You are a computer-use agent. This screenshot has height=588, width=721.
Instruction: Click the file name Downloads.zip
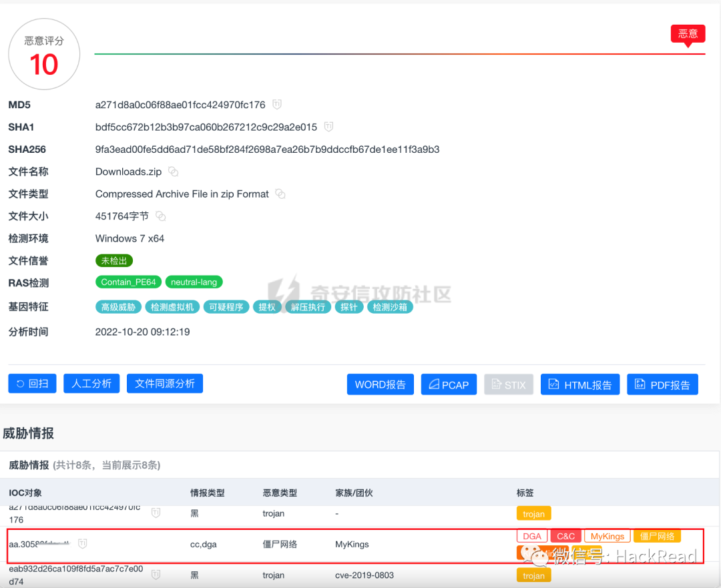(x=128, y=172)
